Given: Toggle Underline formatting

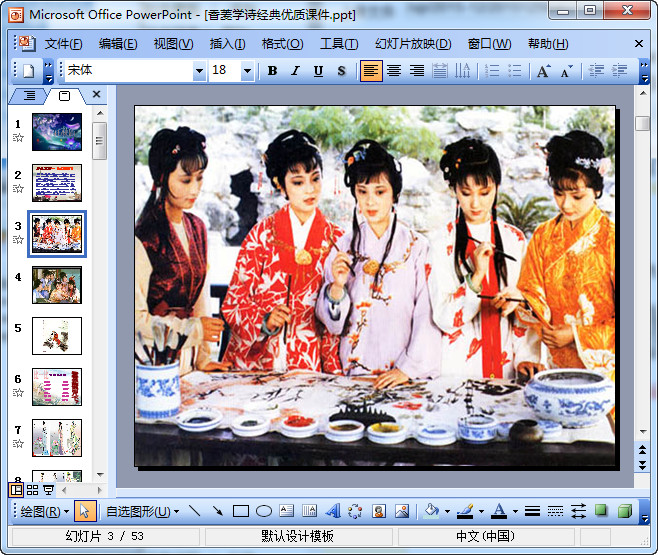Looking at the screenshot, I should coord(319,71).
